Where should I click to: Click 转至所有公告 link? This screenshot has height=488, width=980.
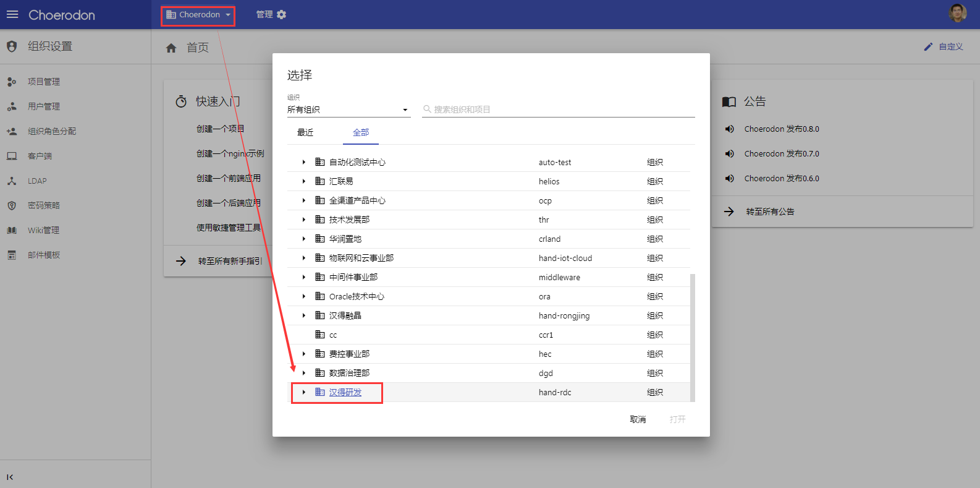pos(770,212)
